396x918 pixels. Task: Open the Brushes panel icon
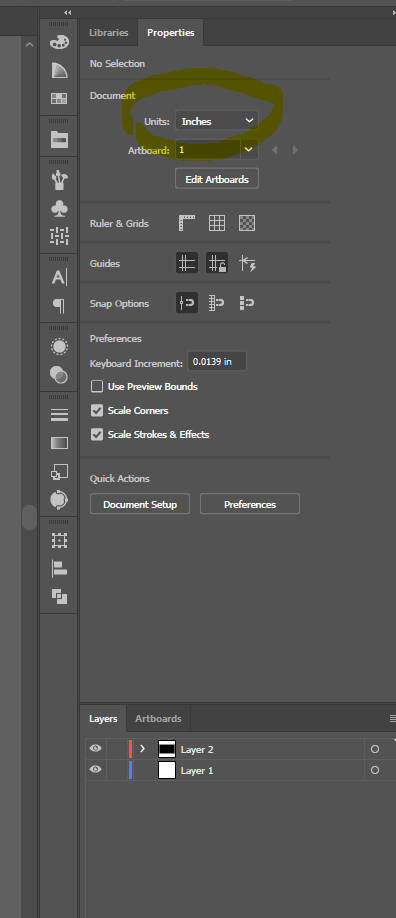tap(59, 180)
